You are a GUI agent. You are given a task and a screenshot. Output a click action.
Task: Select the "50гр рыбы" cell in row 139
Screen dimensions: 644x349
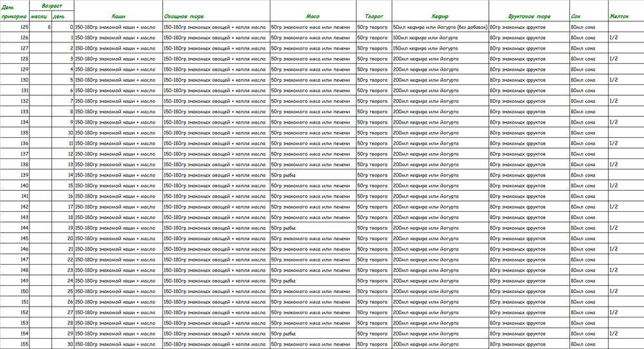tap(312, 174)
